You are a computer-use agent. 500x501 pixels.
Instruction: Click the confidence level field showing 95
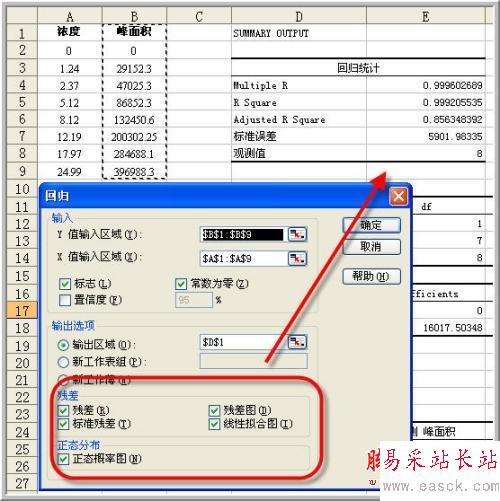(x=194, y=300)
